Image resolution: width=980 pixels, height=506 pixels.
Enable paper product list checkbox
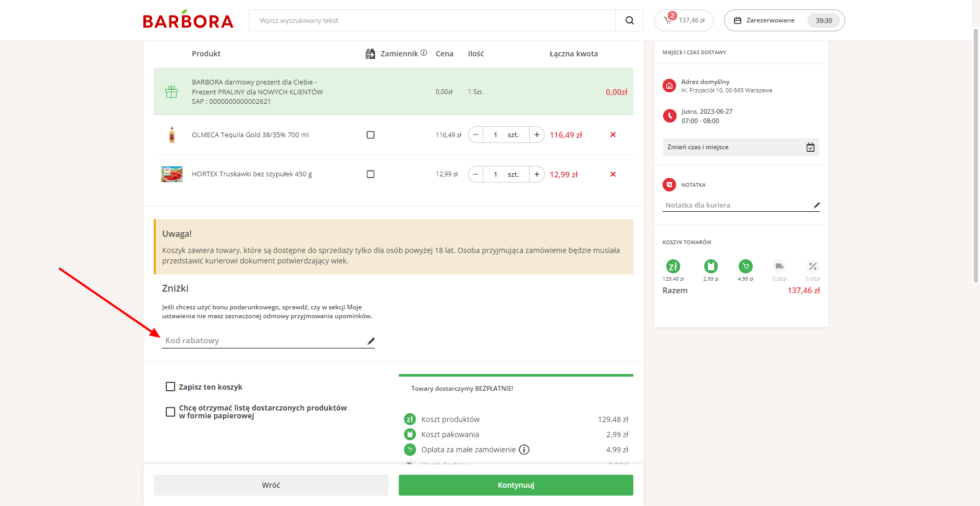point(170,412)
